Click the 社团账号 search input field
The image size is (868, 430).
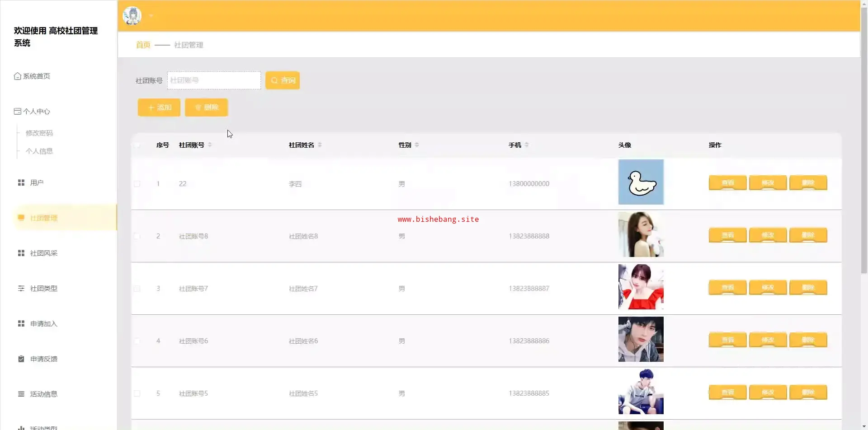tap(214, 80)
